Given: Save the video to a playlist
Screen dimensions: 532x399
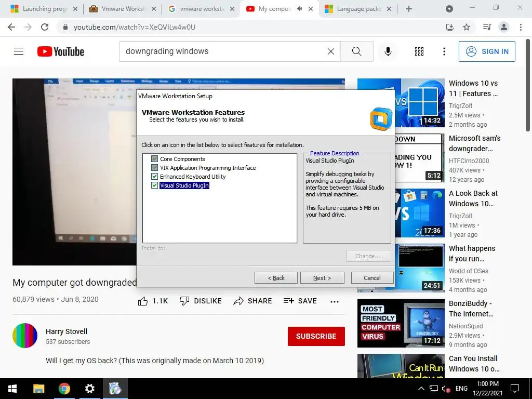Looking at the screenshot, I should 300,301.
